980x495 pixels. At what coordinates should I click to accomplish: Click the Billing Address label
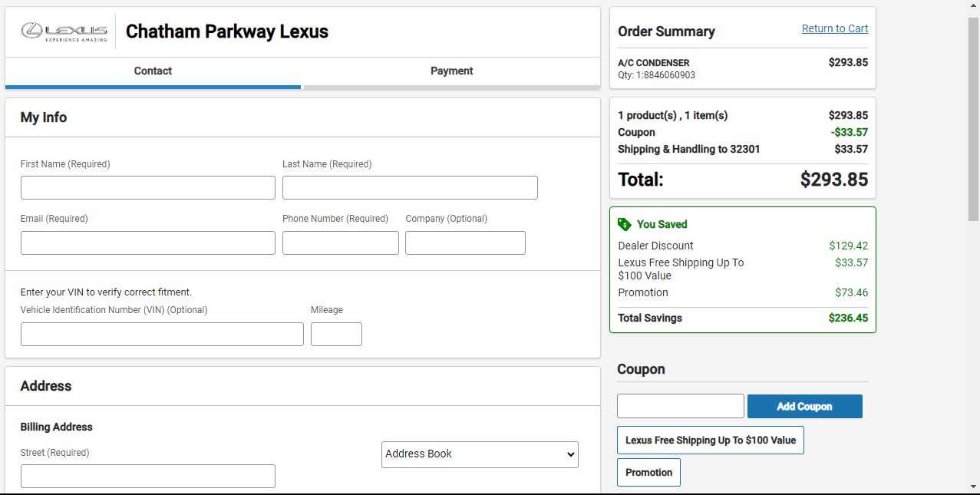[x=57, y=427]
